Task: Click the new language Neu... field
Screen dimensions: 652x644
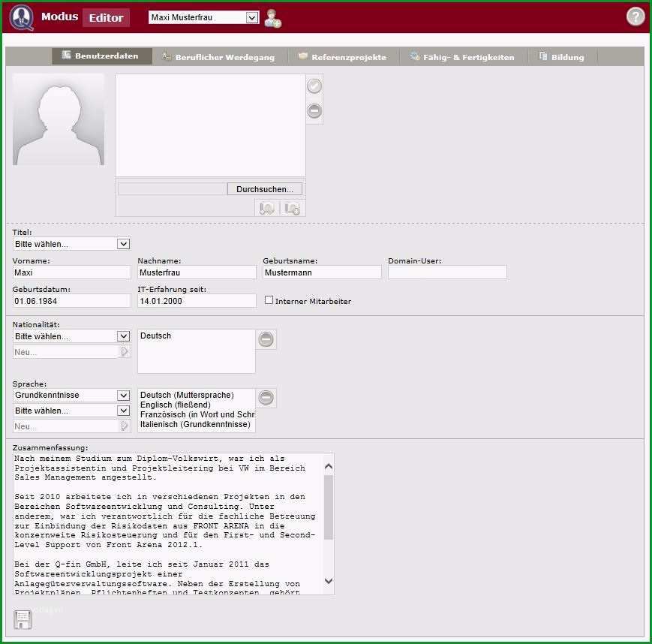Action: [x=67, y=426]
